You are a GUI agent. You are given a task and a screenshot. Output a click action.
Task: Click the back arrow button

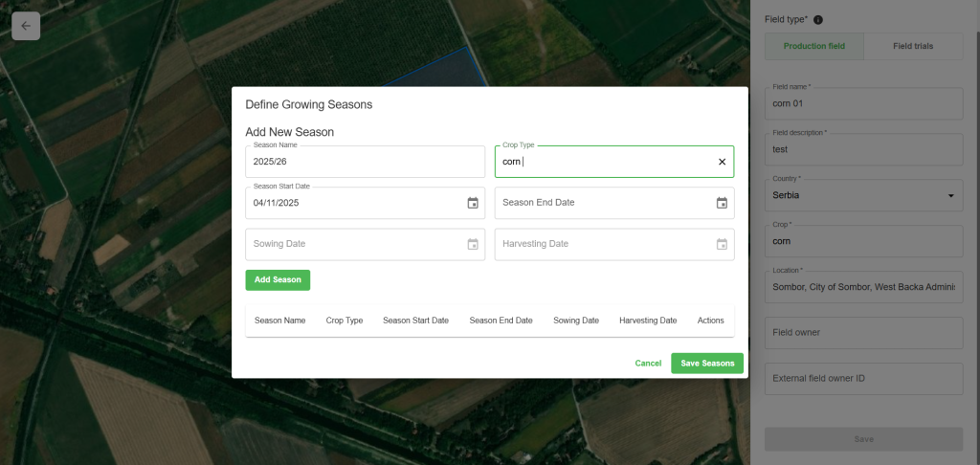click(x=26, y=26)
